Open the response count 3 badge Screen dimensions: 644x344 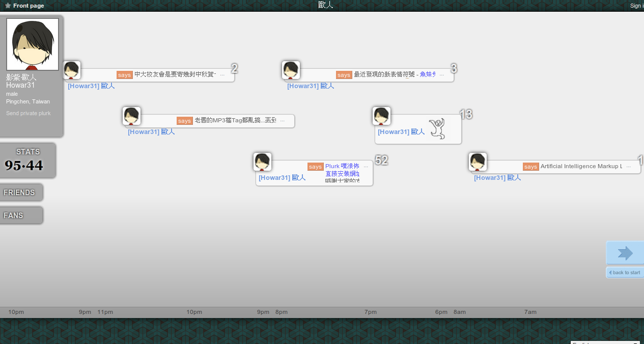coord(454,68)
